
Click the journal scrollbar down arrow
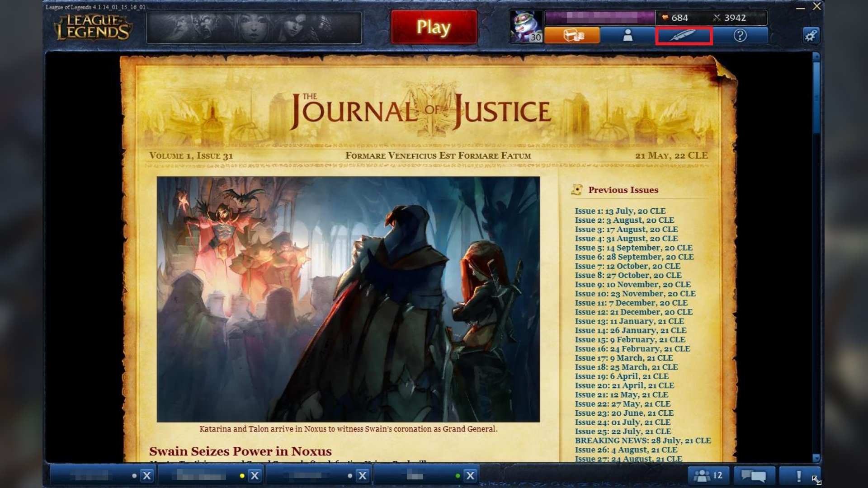tap(816, 458)
